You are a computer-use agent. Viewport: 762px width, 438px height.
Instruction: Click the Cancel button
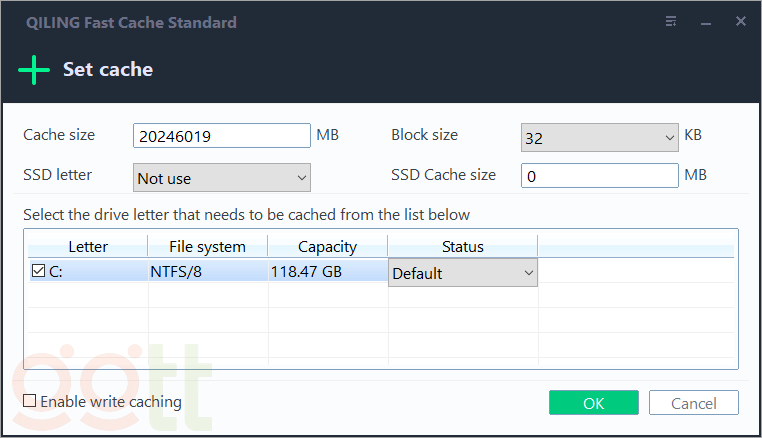[x=693, y=403]
